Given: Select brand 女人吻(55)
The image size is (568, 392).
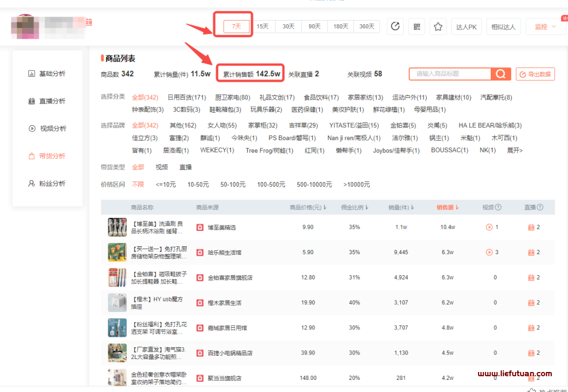Looking at the screenshot, I should tap(222, 125).
